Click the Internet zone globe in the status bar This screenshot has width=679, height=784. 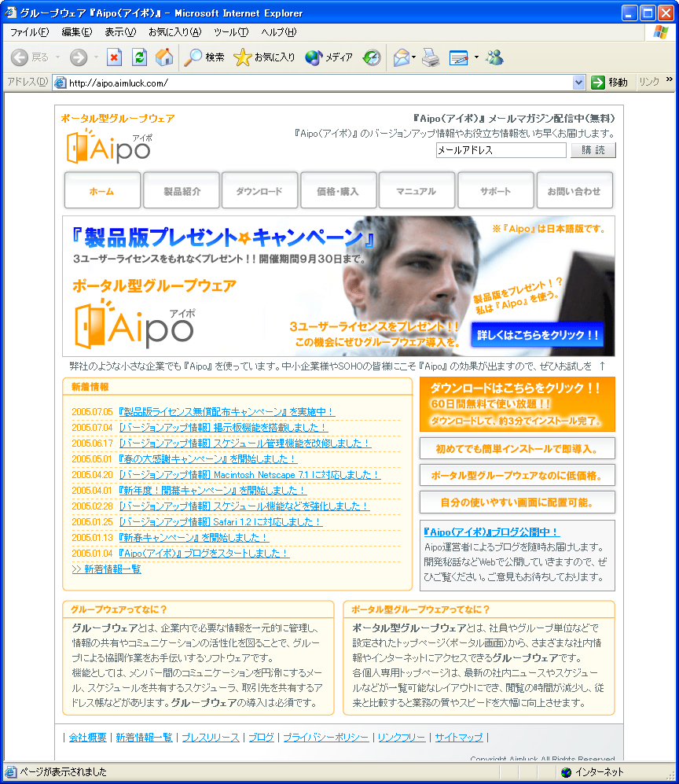click(566, 772)
